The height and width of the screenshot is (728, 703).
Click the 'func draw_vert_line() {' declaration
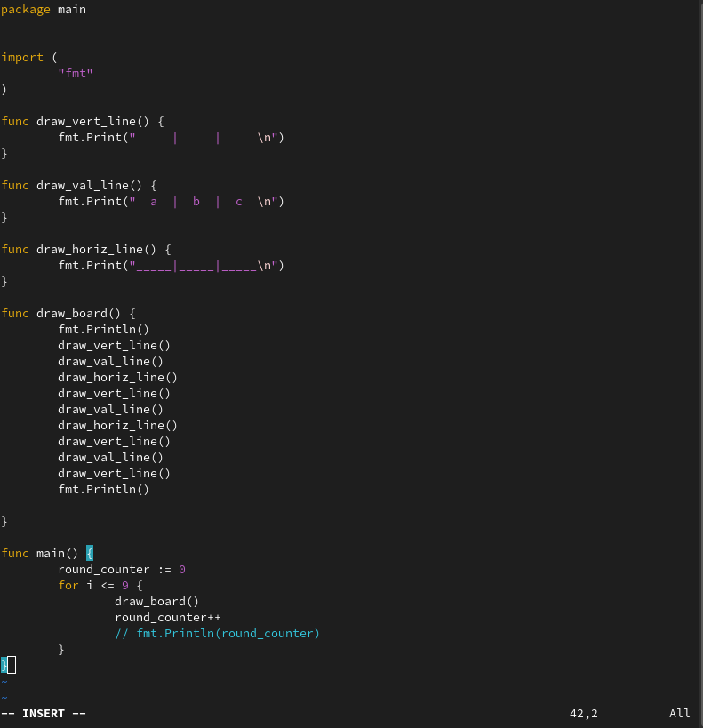point(83,122)
